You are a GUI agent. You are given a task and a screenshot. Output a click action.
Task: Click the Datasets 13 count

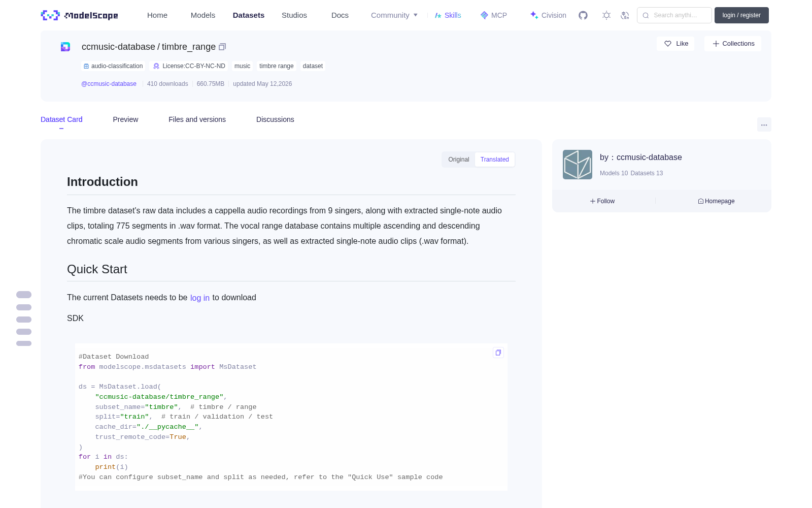click(647, 173)
